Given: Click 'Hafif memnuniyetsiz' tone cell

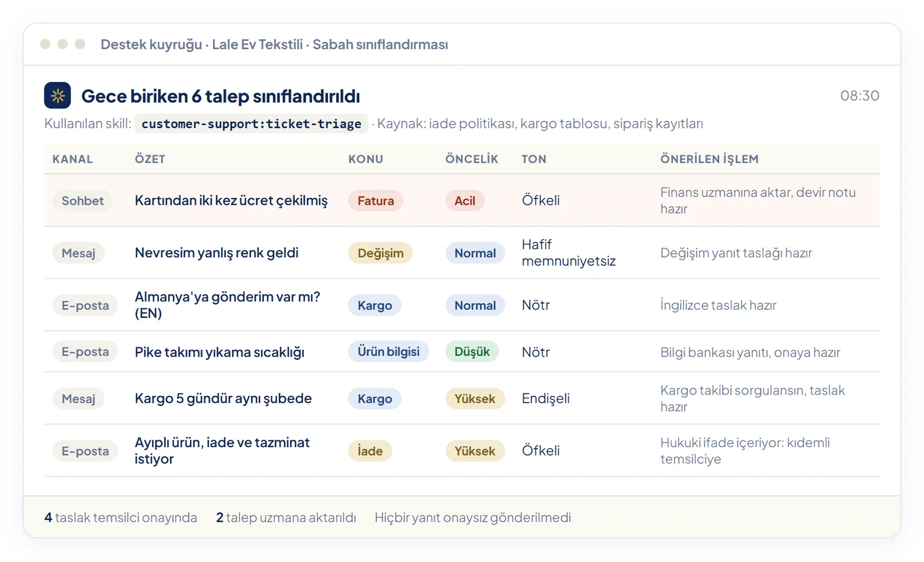Looking at the screenshot, I should pyautogui.click(x=568, y=253).
